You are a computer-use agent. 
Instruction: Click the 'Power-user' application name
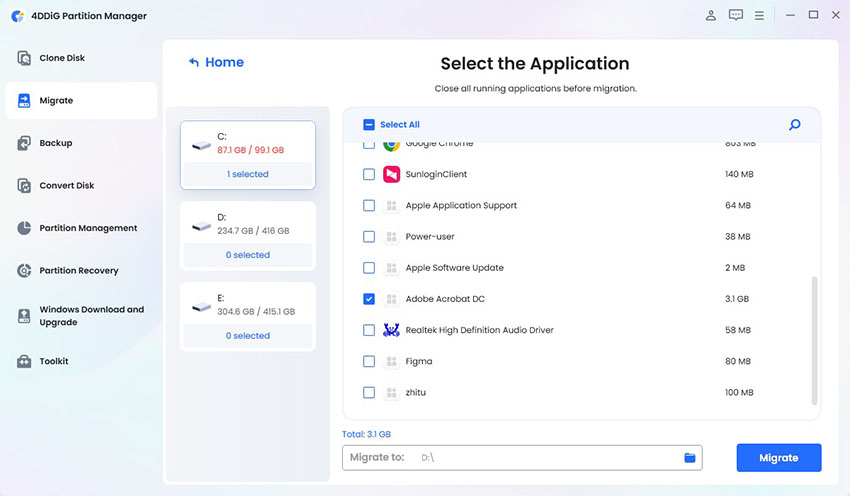coord(430,237)
